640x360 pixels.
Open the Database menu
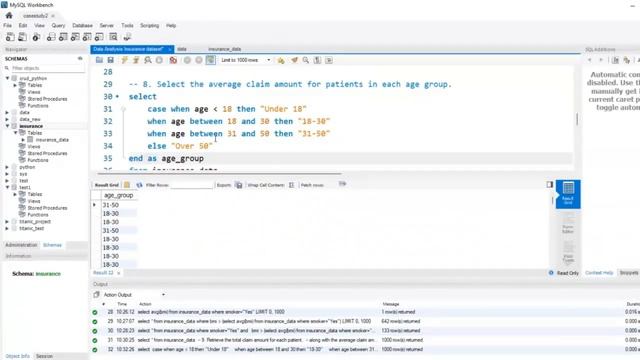(x=82, y=25)
